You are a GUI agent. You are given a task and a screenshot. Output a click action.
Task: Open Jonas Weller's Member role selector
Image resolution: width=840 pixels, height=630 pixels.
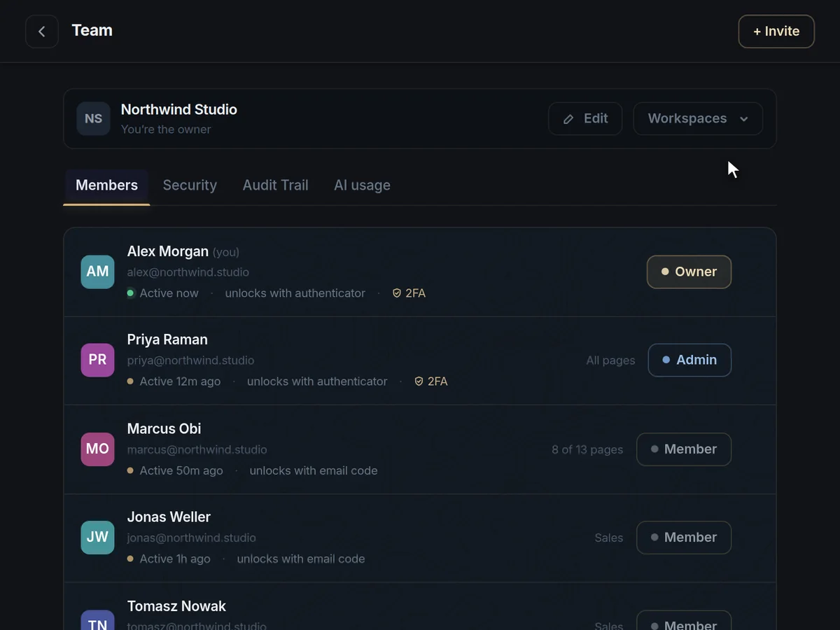684,538
